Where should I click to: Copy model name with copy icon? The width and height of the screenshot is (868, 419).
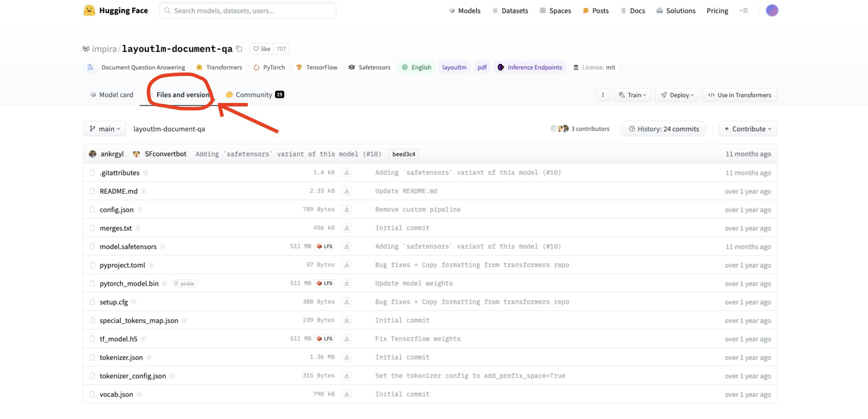tap(239, 49)
